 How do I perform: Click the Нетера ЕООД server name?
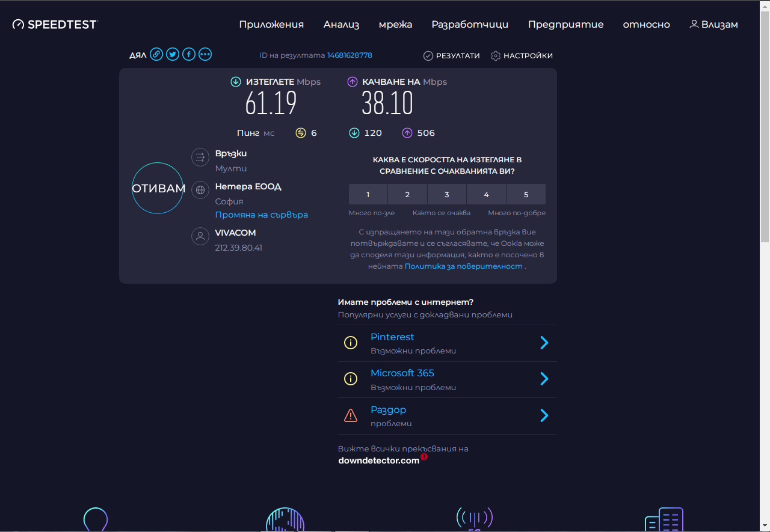(x=248, y=186)
